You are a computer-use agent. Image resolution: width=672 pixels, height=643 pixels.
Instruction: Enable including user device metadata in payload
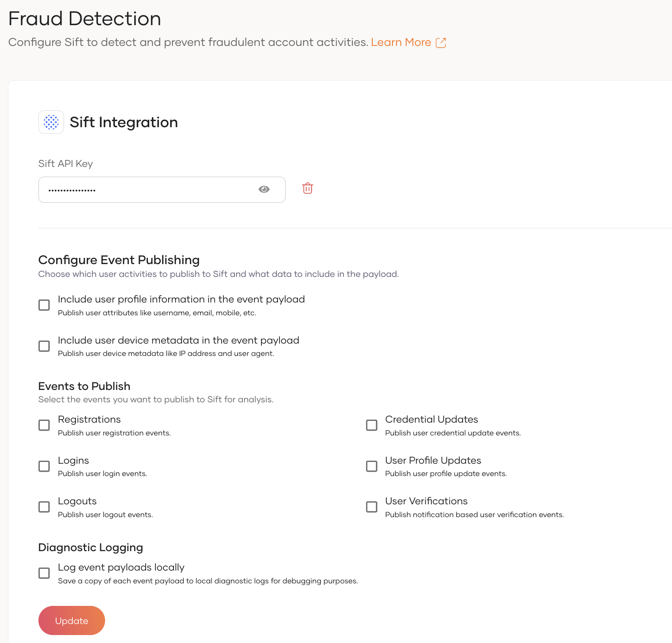tap(44, 346)
